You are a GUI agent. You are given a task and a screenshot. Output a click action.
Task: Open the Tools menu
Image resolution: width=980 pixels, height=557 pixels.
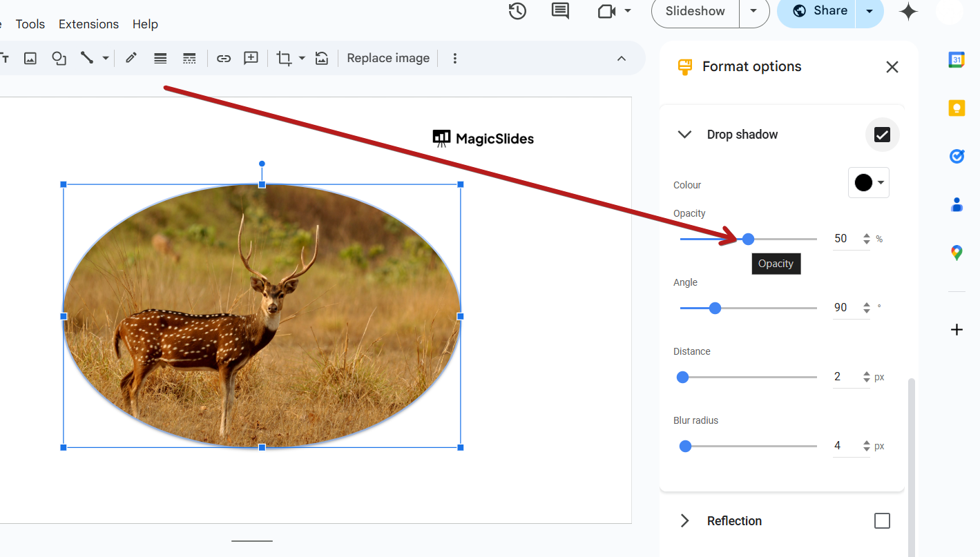click(x=30, y=23)
